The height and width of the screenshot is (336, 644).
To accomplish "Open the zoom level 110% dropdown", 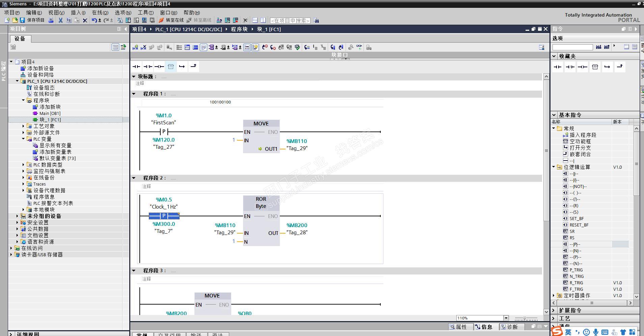I will point(506,318).
